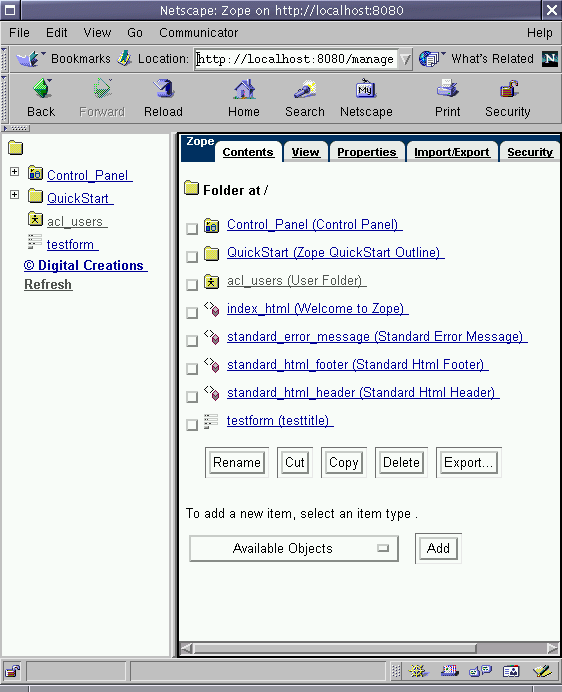
Task: Open the Security padlock toolbar icon
Action: click(508, 89)
